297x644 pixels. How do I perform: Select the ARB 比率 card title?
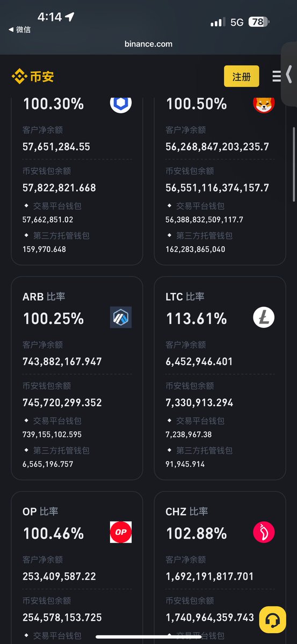coord(44,297)
